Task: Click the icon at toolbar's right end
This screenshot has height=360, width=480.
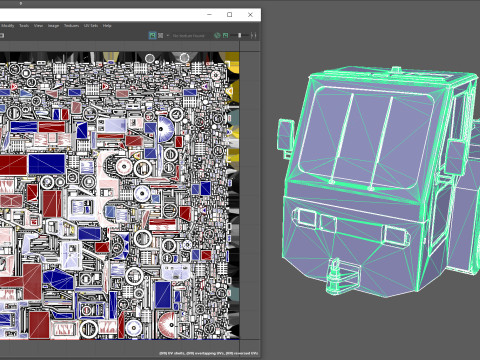Action: coord(254,35)
